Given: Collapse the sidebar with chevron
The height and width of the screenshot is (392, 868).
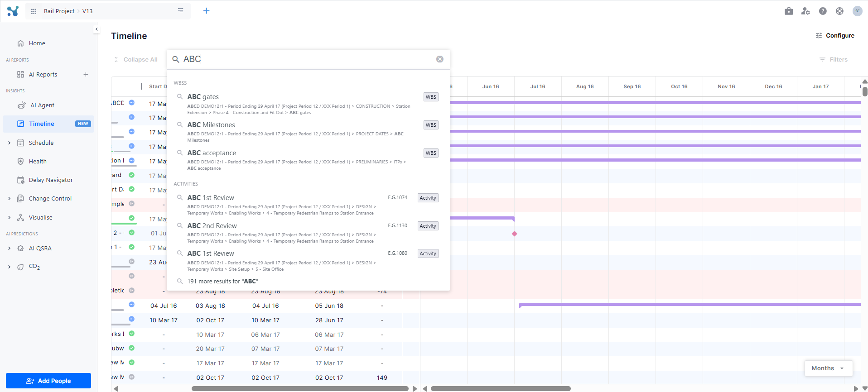Looking at the screenshot, I should 96,29.
